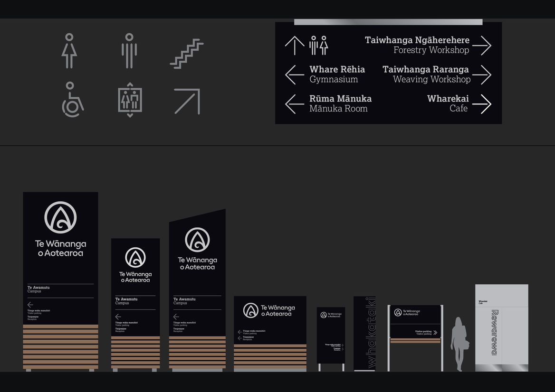
Task: Click the paired toilets icon on the directional sign
Action: click(x=319, y=46)
